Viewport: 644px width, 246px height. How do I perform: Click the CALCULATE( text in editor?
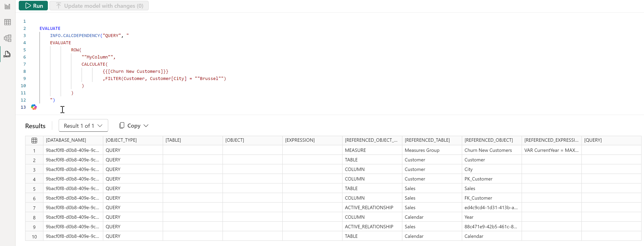[x=95, y=64]
